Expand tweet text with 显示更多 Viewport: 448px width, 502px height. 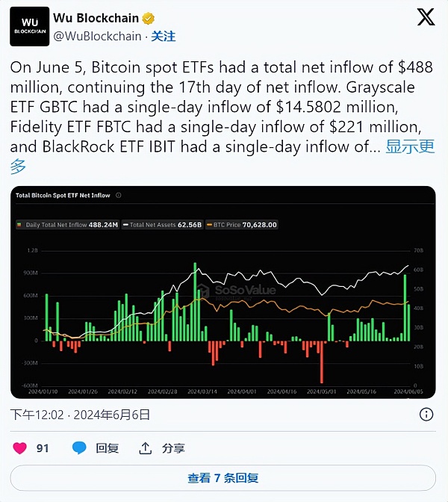point(409,147)
